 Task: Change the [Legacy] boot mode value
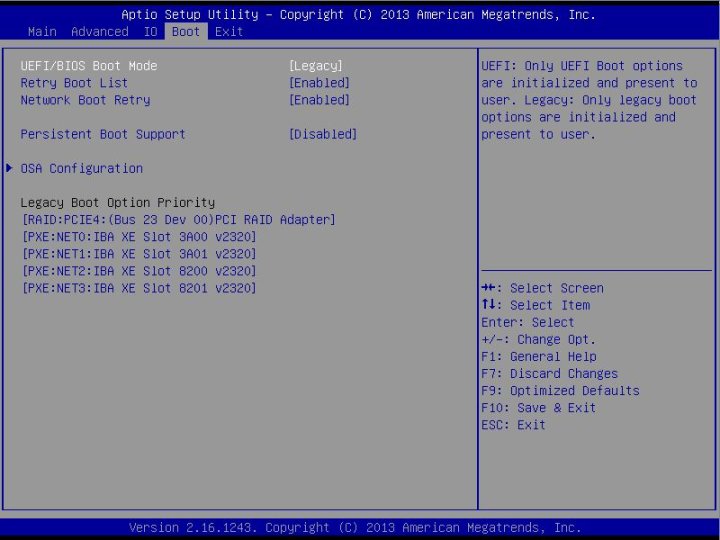316,66
